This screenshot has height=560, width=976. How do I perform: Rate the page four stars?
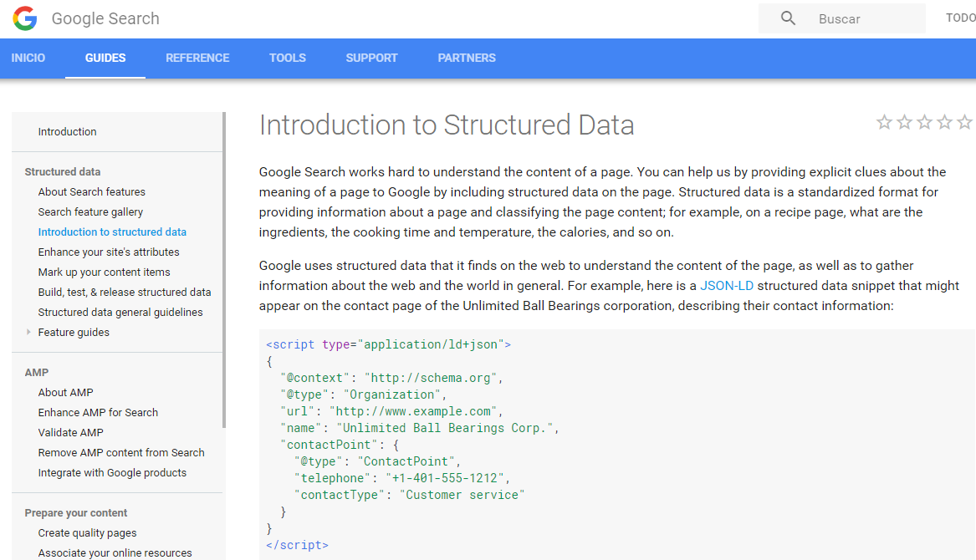(x=944, y=122)
